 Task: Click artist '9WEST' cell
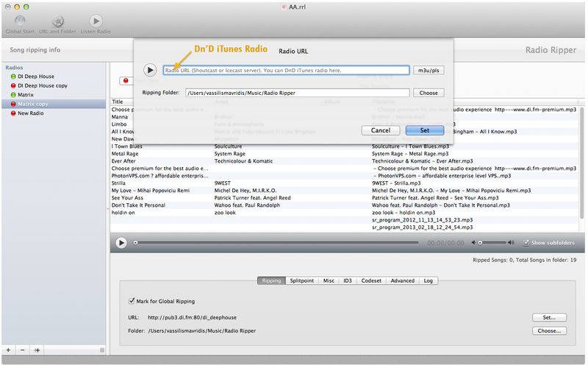pos(223,183)
